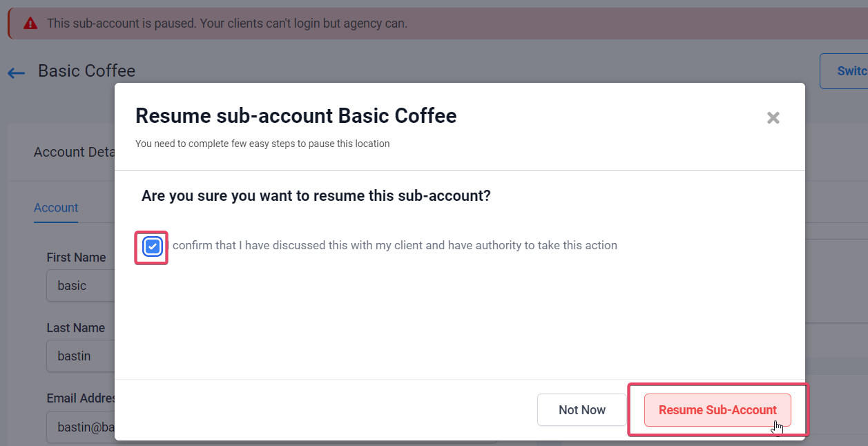The image size is (868, 446).
Task: Open the partially visible Switch button
Action: coord(844,71)
